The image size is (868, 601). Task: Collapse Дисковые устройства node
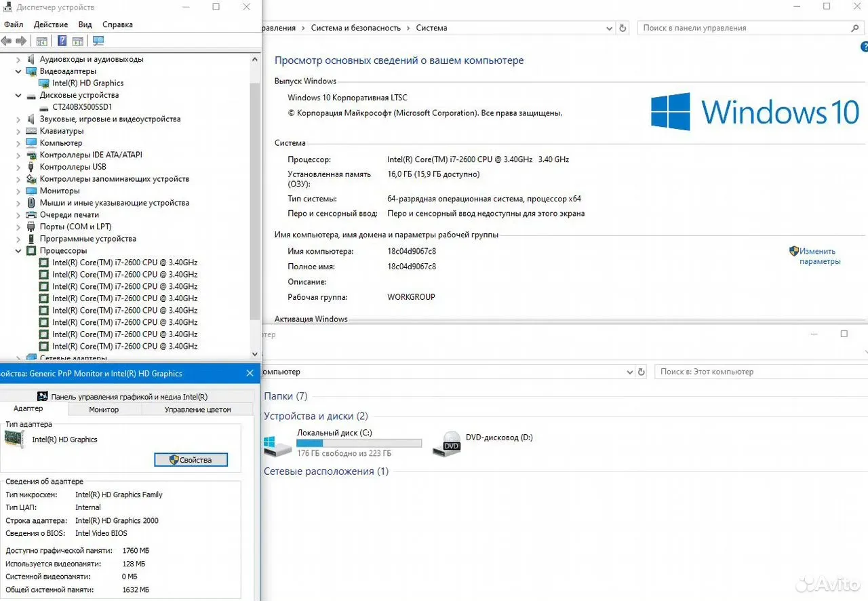point(18,96)
